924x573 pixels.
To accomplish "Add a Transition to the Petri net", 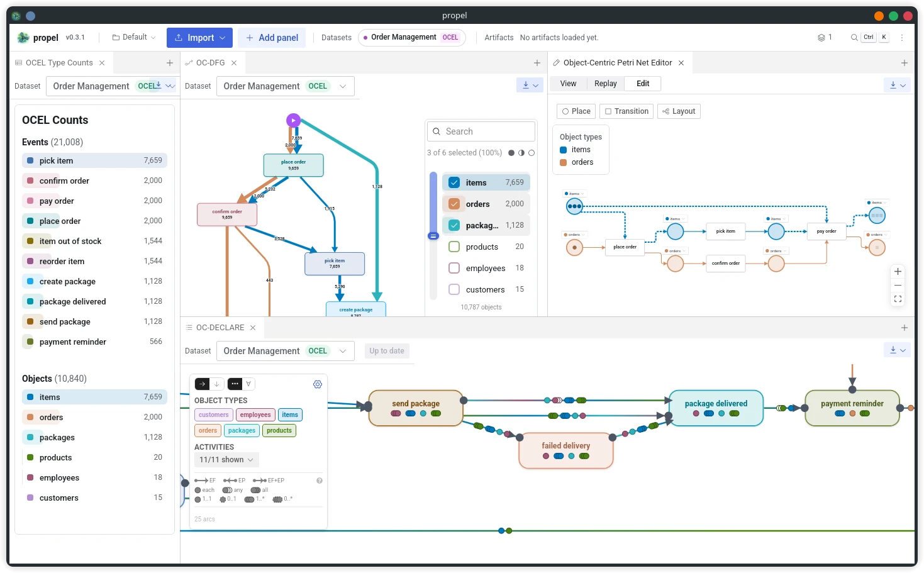I will click(x=626, y=111).
